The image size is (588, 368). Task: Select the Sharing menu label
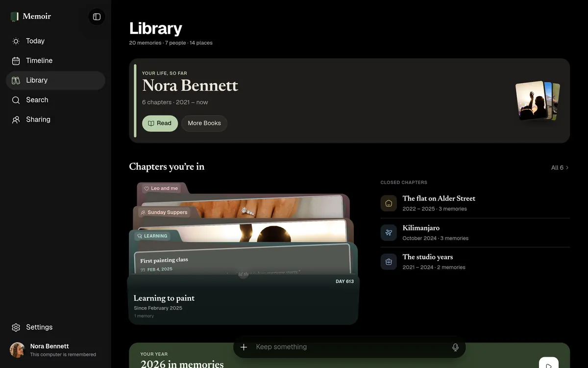click(38, 120)
